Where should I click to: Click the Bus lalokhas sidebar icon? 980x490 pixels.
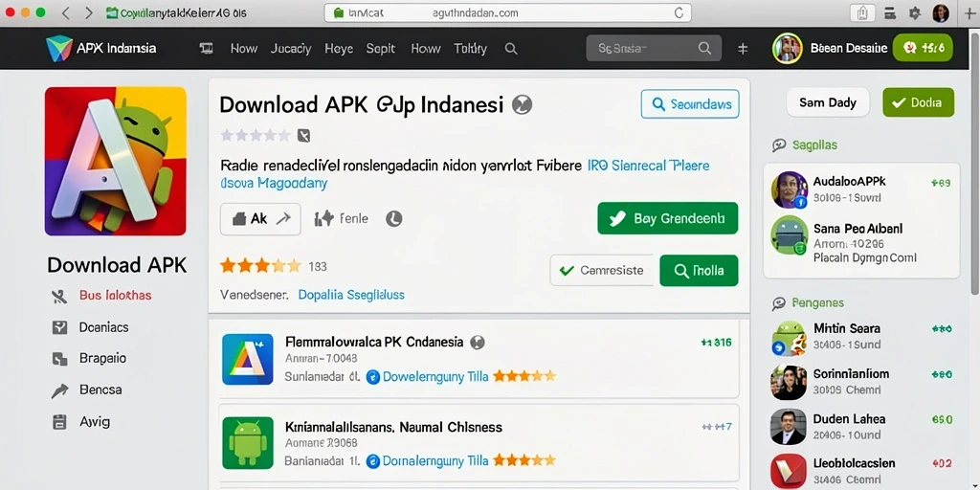pos(59,297)
